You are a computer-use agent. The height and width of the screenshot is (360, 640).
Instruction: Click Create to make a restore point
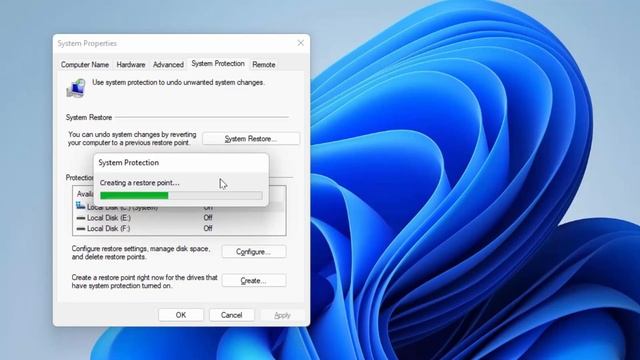(253, 281)
